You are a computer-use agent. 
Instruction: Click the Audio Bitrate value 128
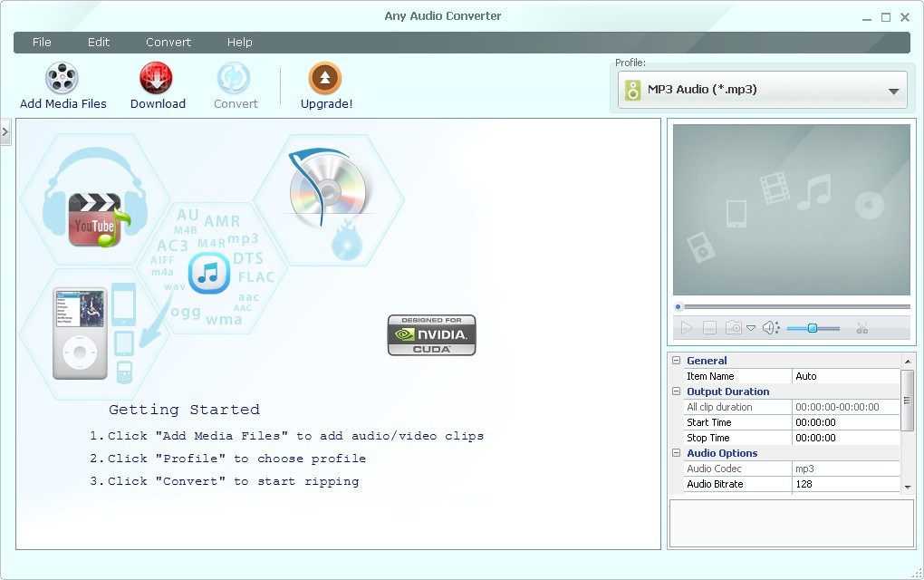845,484
